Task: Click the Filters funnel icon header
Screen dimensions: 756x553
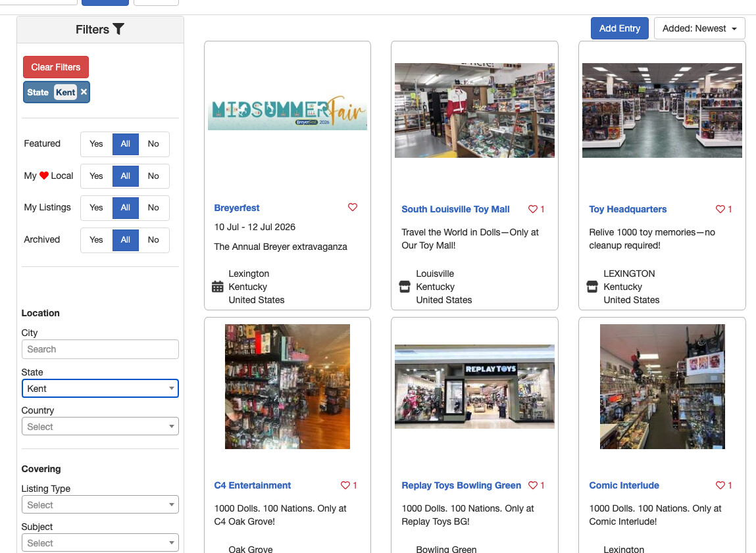Action: tap(118, 30)
